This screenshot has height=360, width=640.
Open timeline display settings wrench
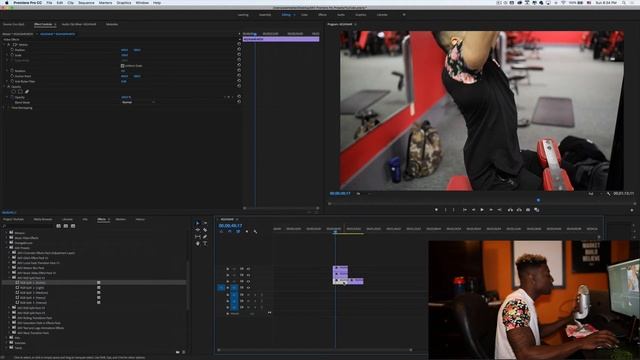pos(256,231)
